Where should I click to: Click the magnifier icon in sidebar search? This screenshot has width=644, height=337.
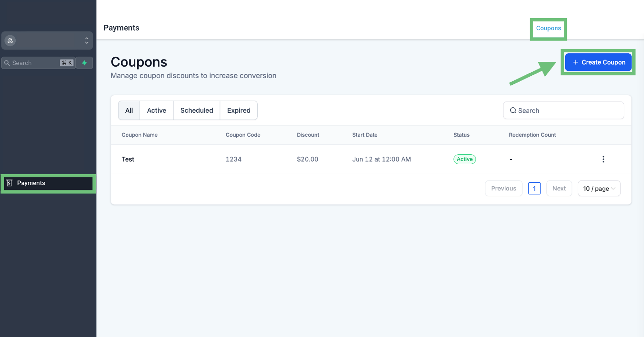[7, 63]
